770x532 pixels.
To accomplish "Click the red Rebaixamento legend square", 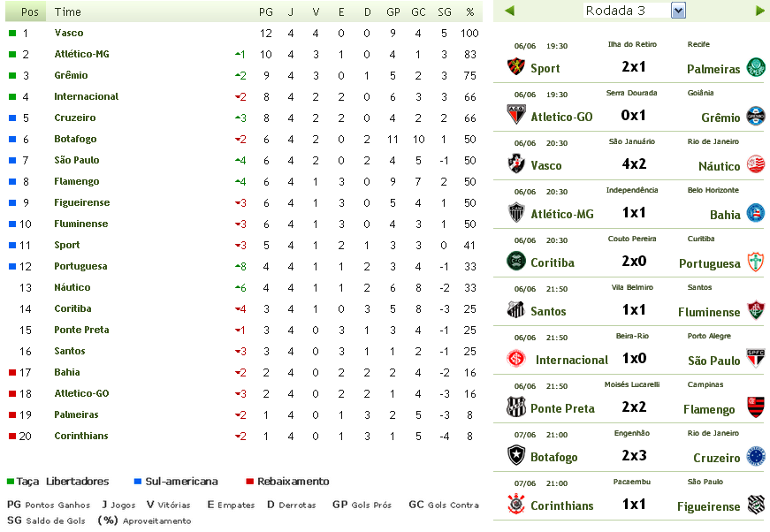I will [250, 482].
